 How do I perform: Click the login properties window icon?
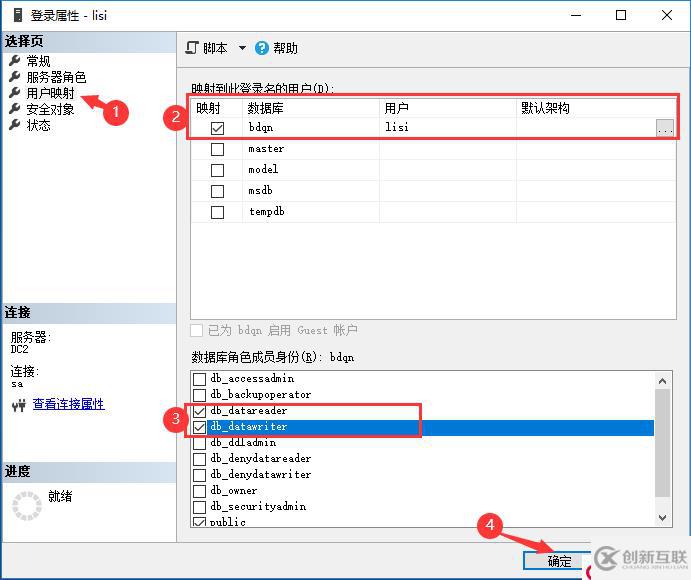tap(18, 15)
